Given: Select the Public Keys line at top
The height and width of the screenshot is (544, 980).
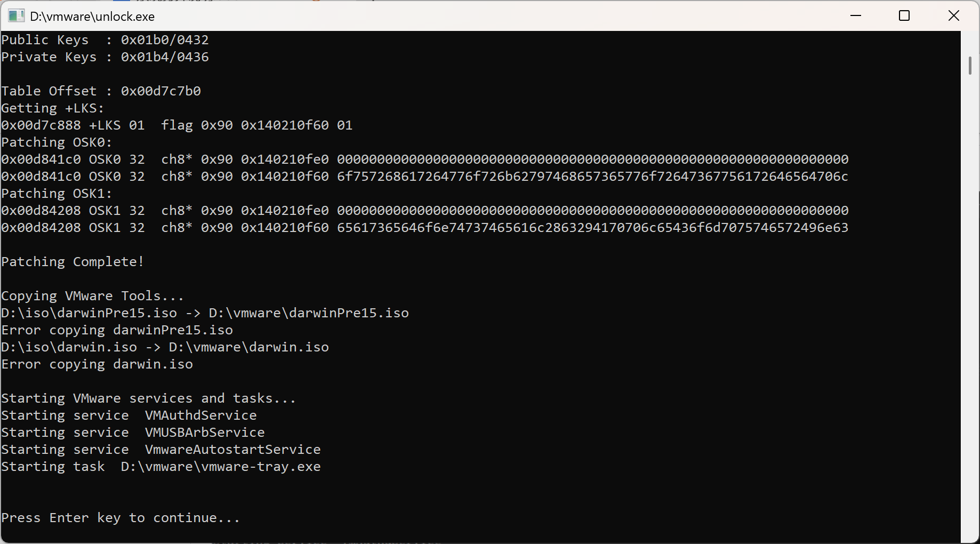Looking at the screenshot, I should point(105,39).
